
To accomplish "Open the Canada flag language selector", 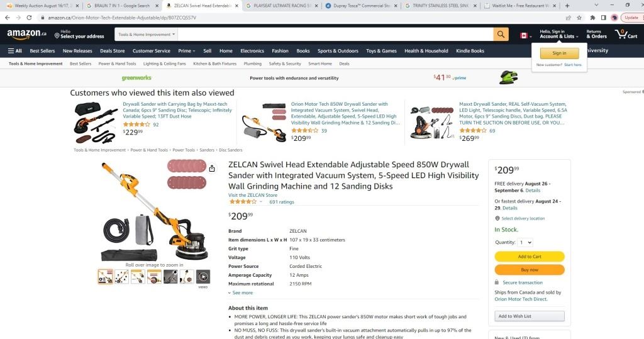I will point(526,36).
